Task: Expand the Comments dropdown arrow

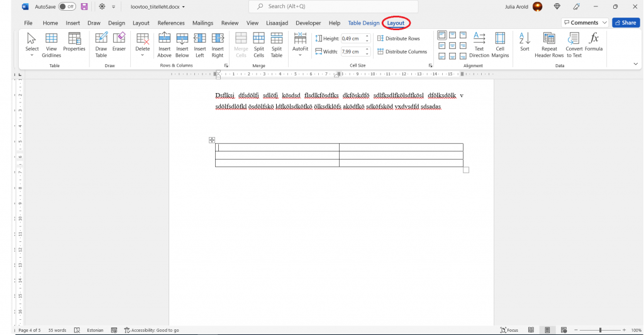Action: [604, 23]
